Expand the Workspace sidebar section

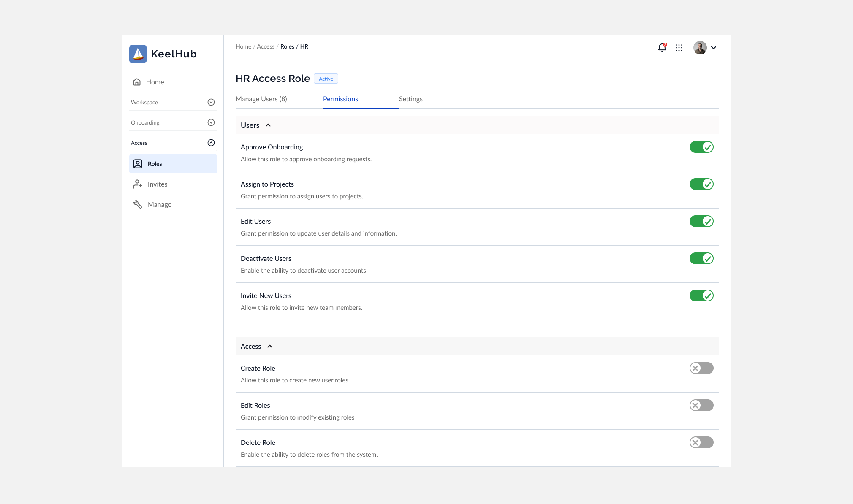(211, 102)
